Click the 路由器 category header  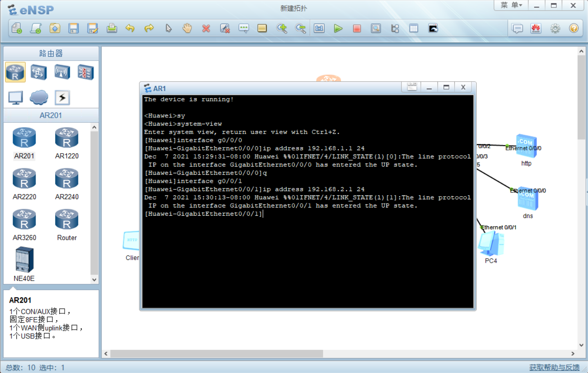coord(51,53)
